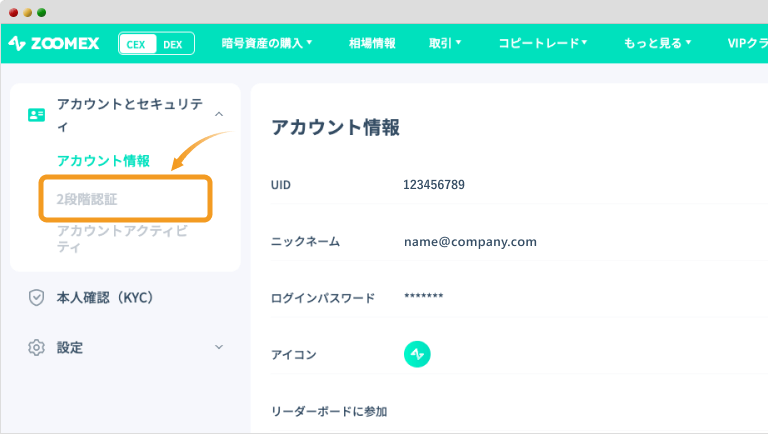Minimize the window with the yellow button
This screenshot has height=434, width=768.
click(x=28, y=12)
